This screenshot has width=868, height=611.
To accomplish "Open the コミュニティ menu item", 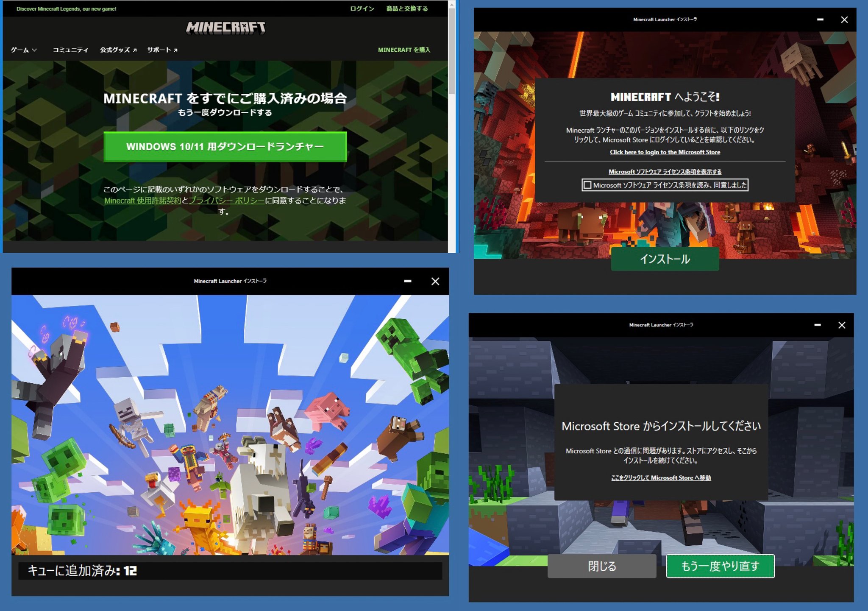I will pyautogui.click(x=70, y=50).
